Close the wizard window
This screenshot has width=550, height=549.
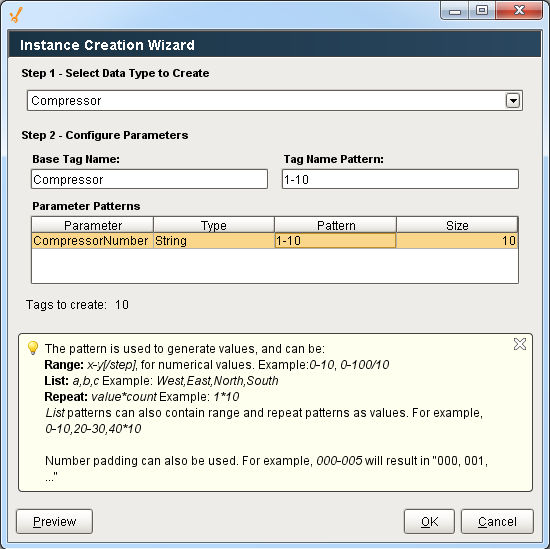[519, 11]
